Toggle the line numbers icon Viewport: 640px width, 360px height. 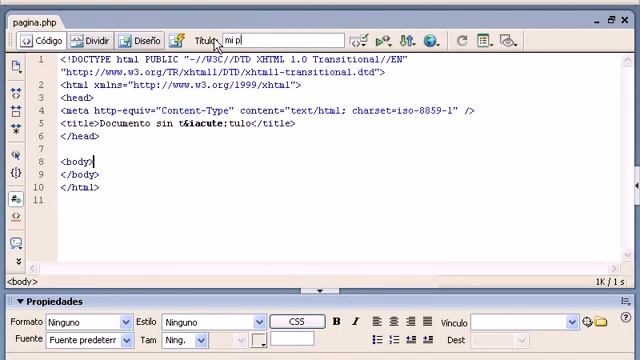[x=16, y=199]
